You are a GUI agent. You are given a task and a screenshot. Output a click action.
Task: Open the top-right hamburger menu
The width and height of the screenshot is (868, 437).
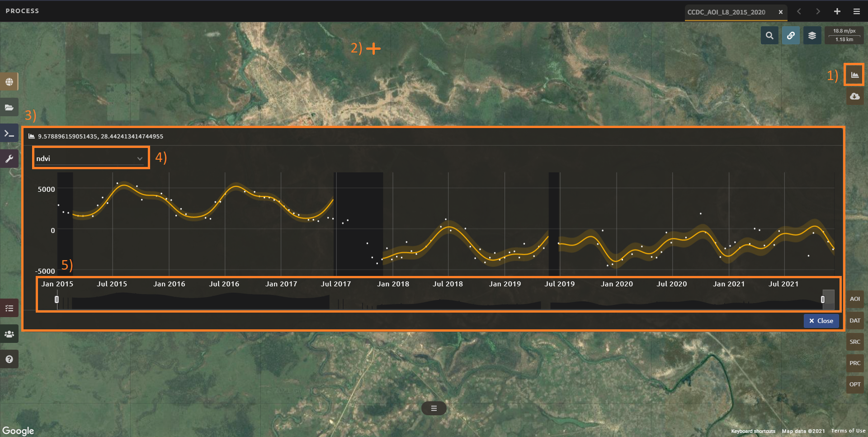856,12
